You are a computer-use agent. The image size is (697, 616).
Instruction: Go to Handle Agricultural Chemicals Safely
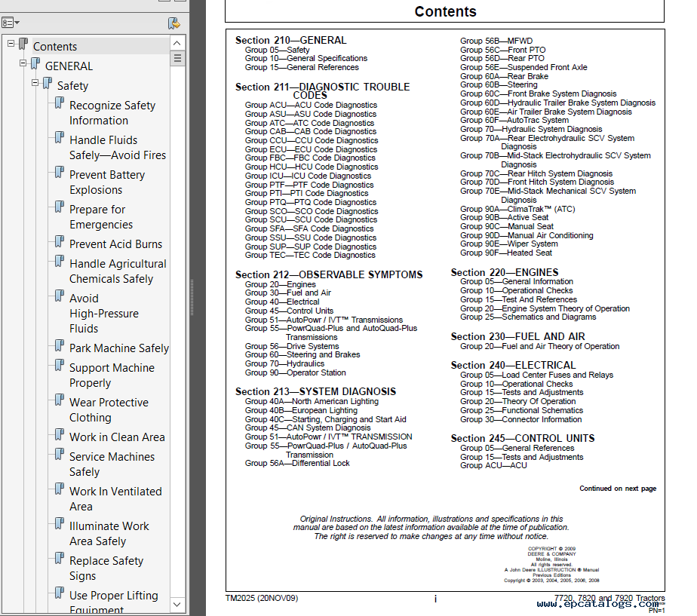(x=118, y=271)
